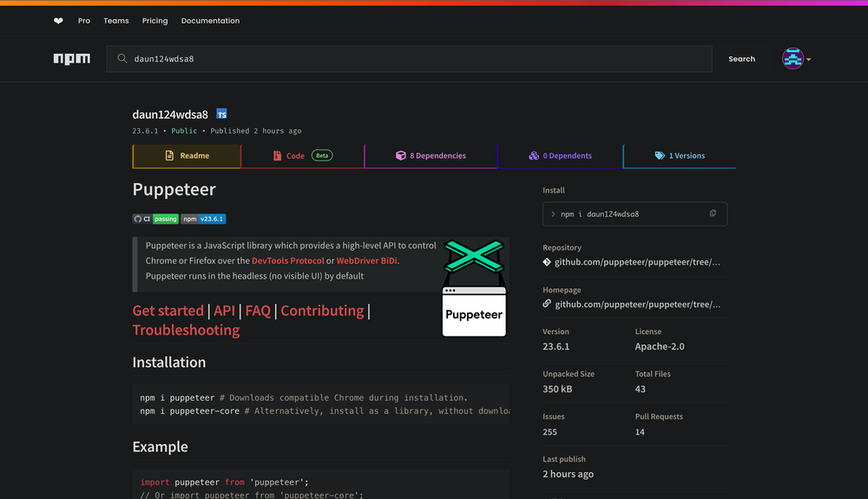Expand the account dropdown arrow
This screenshot has width=868, height=499.
point(809,59)
